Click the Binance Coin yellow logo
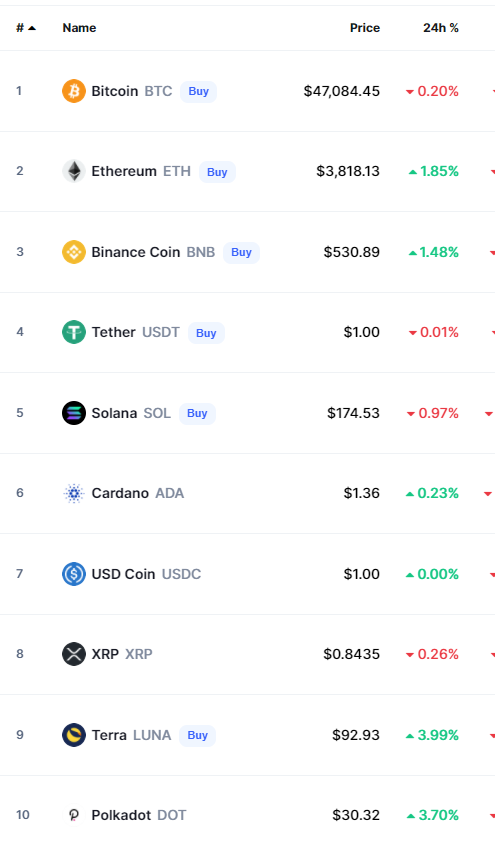 (74, 252)
